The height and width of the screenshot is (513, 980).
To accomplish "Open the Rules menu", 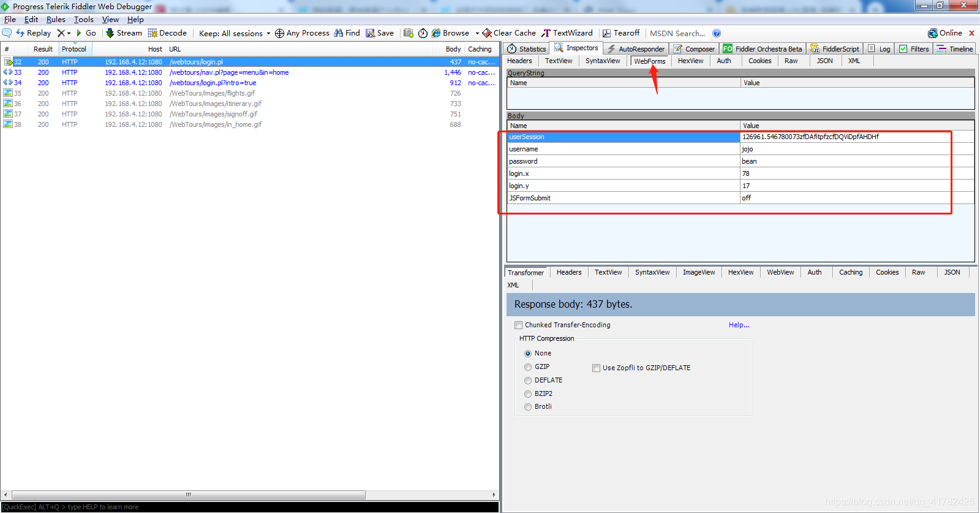I will pos(56,20).
